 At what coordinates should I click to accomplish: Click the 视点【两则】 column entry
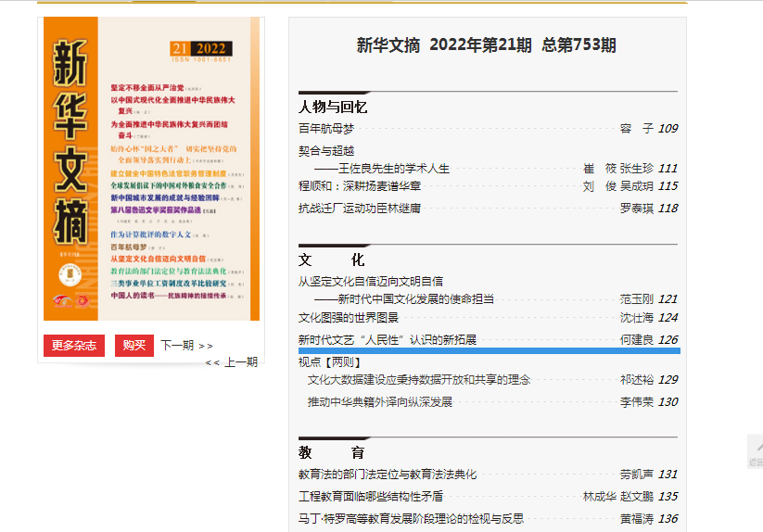pyautogui.click(x=328, y=361)
